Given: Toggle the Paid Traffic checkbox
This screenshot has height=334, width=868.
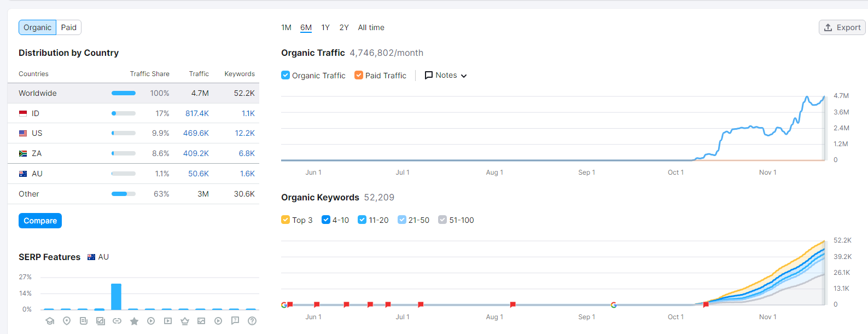Looking at the screenshot, I should tap(359, 76).
